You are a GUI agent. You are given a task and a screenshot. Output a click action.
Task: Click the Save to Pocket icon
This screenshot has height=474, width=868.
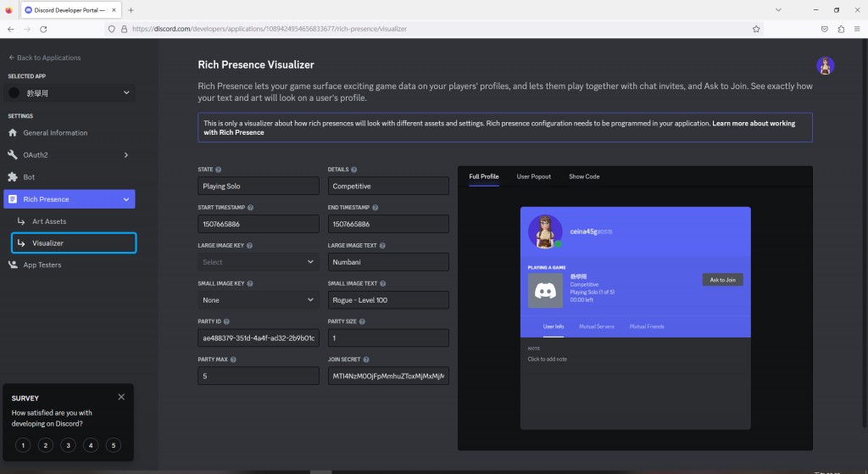click(824, 29)
